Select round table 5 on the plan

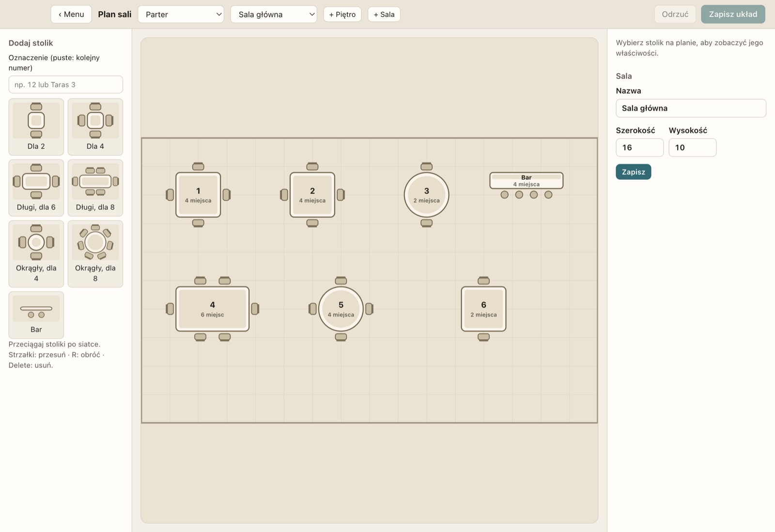point(341,309)
